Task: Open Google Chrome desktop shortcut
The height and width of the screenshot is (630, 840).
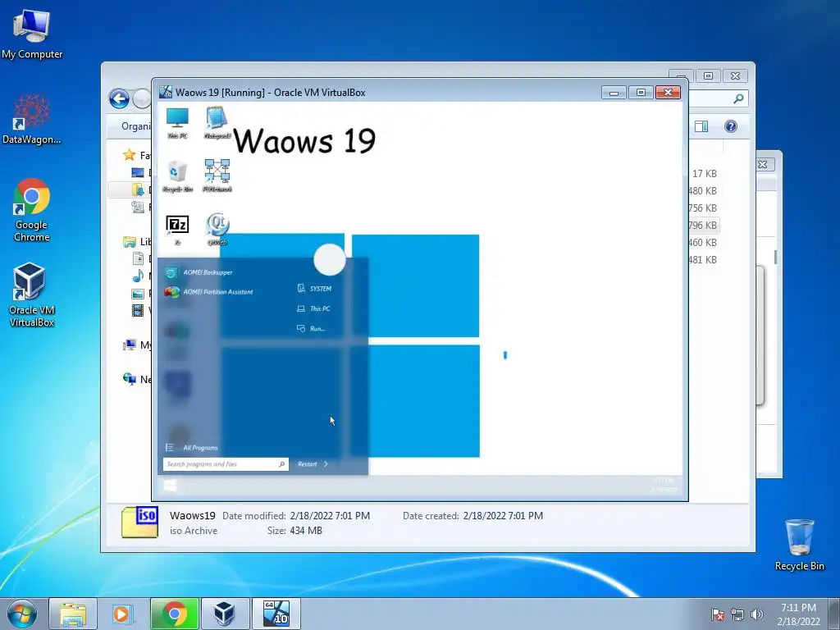Action: [32, 210]
